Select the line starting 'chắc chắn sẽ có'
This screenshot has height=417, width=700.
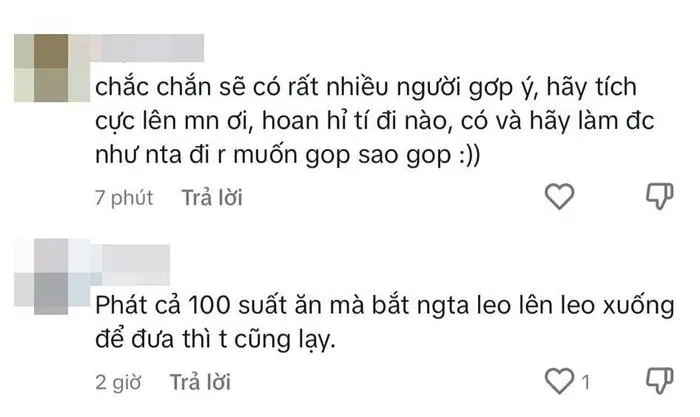click(x=366, y=87)
